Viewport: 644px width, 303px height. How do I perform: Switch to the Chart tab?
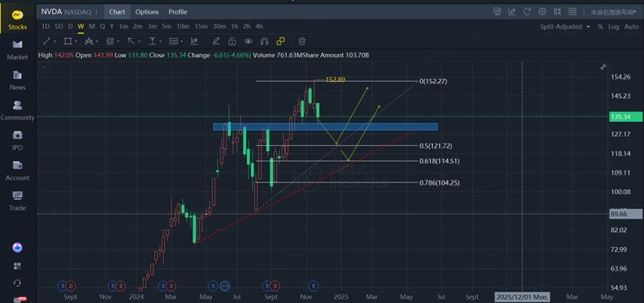tap(117, 12)
